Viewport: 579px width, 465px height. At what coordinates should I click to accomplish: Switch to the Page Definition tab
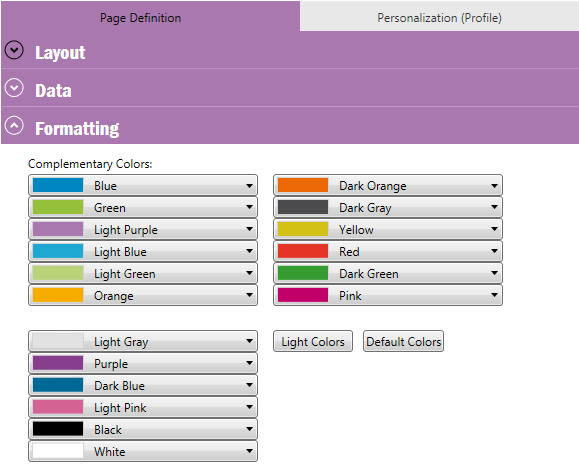140,17
